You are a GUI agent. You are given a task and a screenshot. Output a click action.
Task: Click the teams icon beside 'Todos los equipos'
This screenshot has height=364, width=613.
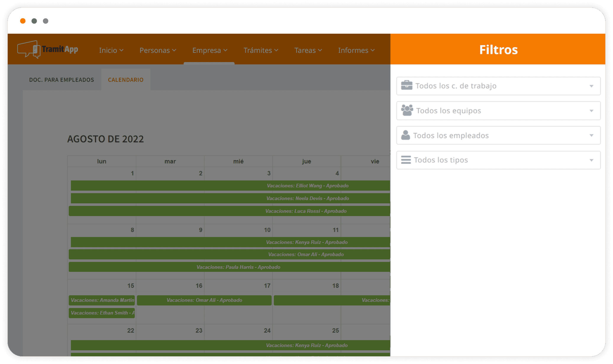tap(407, 110)
